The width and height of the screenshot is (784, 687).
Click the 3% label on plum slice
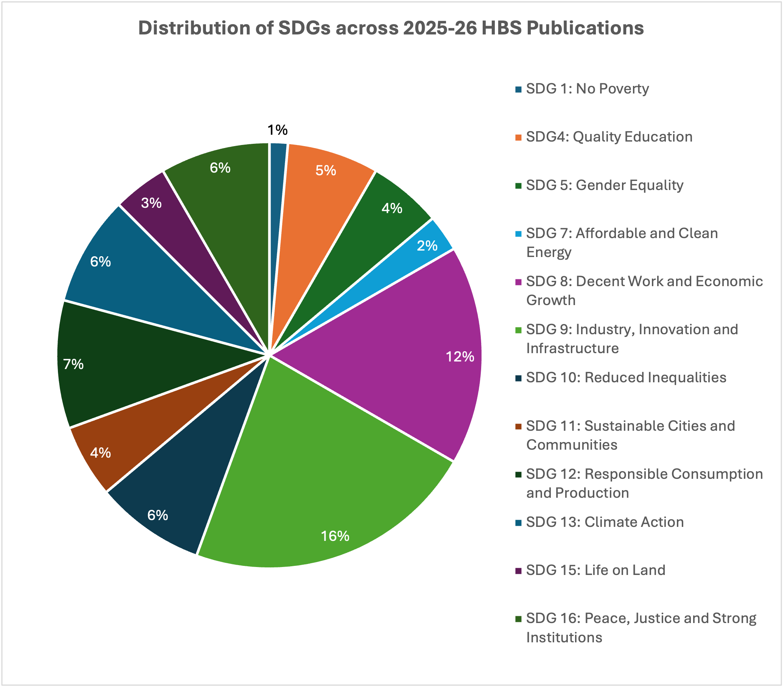coord(151,203)
